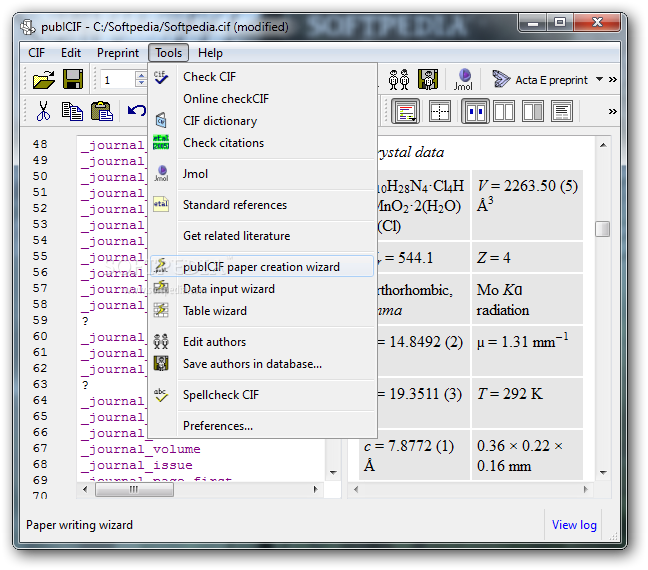Expand second toolbar overflow chevron

click(x=612, y=111)
